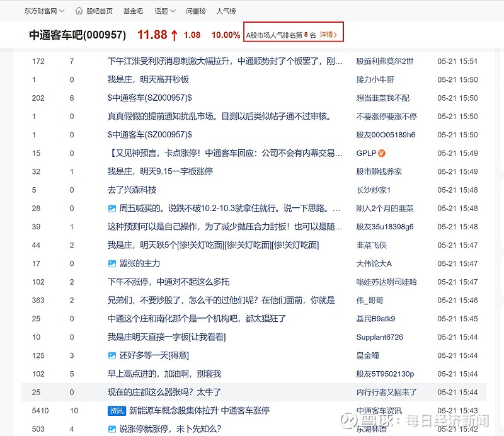Click the picture icon on 还好多等一天[得意] post

pos(113,355)
